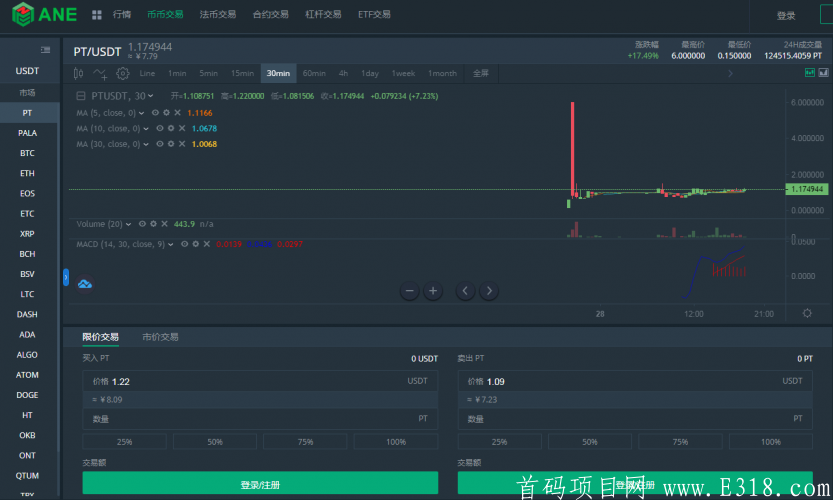Open chart settings gear icon
This screenshot has width=833, height=500.
click(x=123, y=73)
